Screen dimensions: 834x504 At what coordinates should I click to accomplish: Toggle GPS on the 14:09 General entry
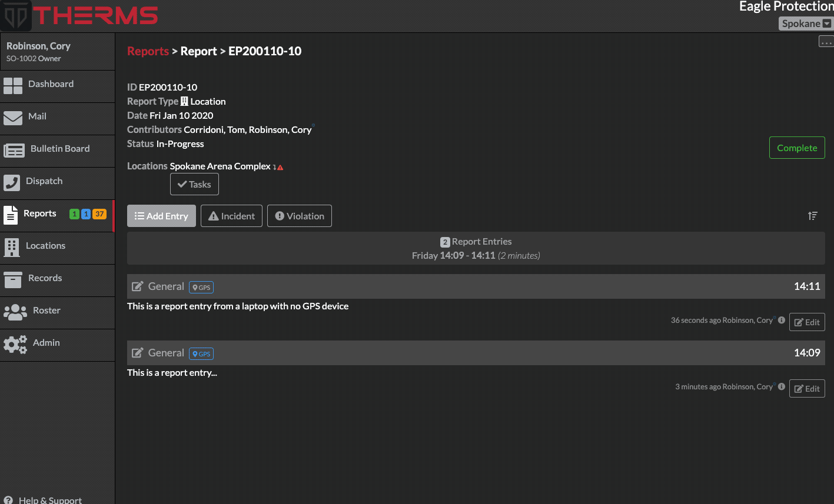pos(201,353)
